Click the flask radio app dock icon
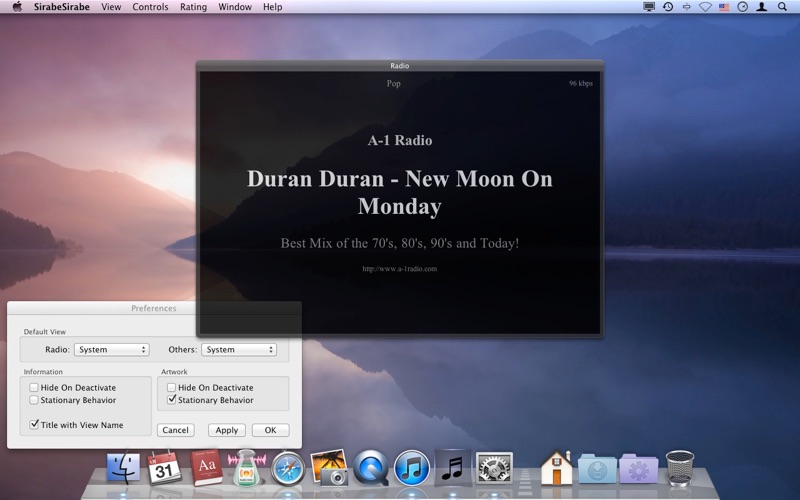The height and width of the screenshot is (500, 800). pyautogui.click(x=246, y=467)
